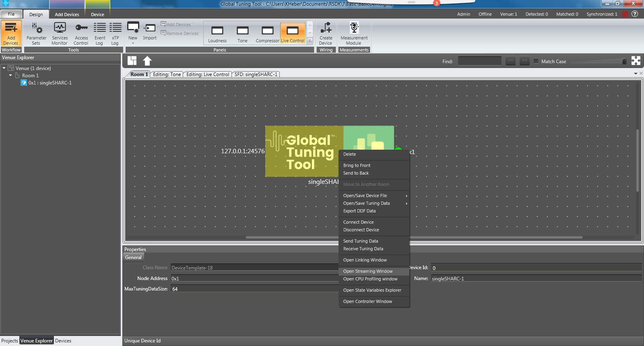The width and height of the screenshot is (644, 346).
Task: Select the Room 1 canvas tab
Action: pyautogui.click(x=138, y=74)
